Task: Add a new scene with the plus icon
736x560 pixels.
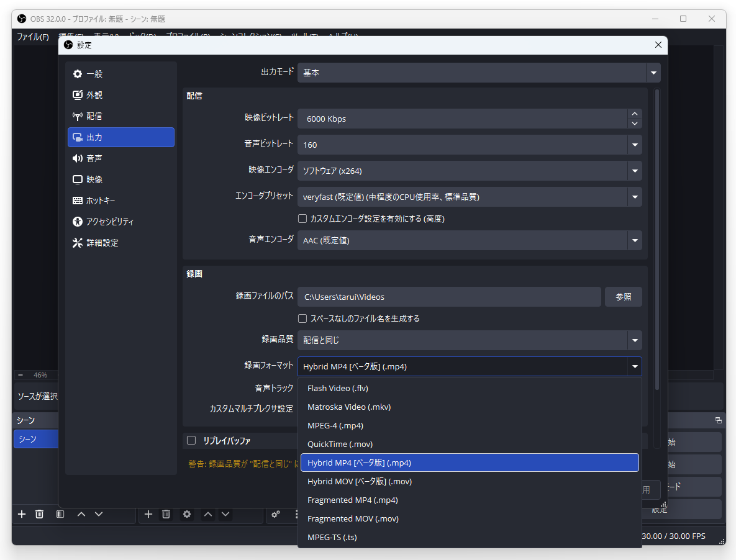Action: coord(21,514)
